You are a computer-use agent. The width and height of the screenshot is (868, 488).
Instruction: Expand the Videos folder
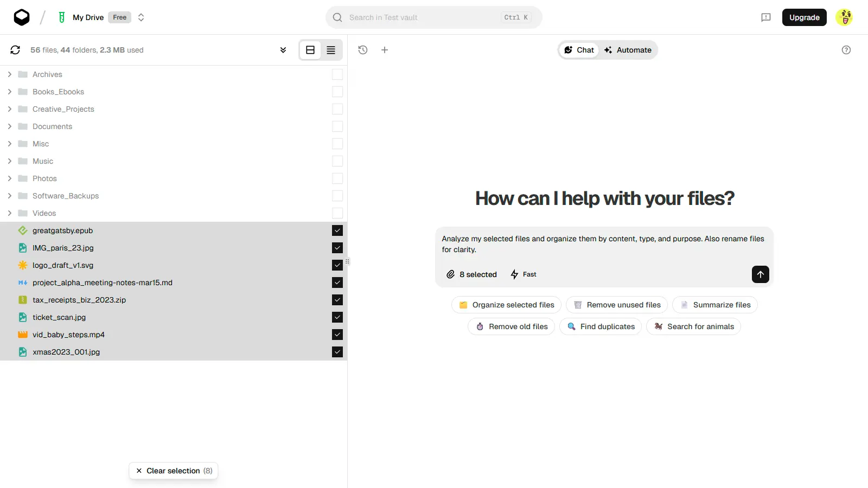[x=10, y=213]
